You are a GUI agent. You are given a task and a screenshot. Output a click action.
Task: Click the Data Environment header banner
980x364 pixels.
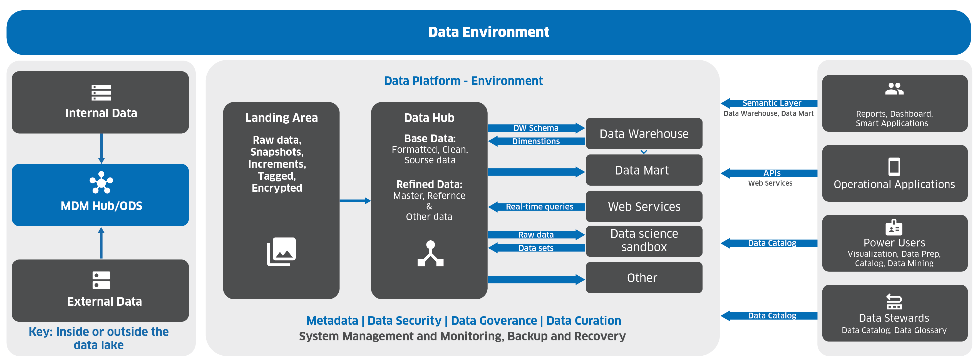(x=489, y=32)
